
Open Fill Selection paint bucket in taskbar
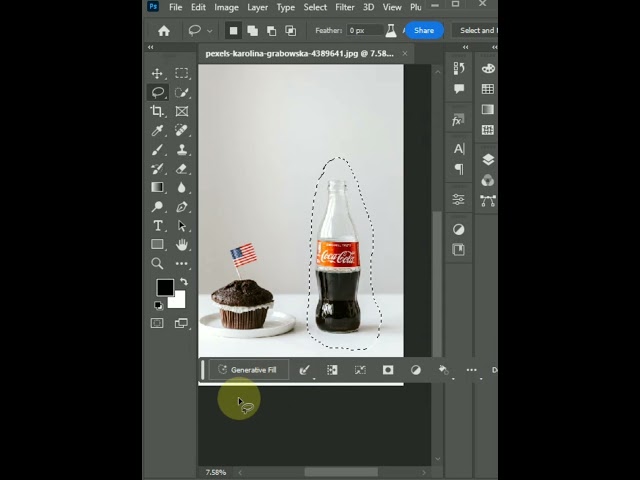coord(444,370)
